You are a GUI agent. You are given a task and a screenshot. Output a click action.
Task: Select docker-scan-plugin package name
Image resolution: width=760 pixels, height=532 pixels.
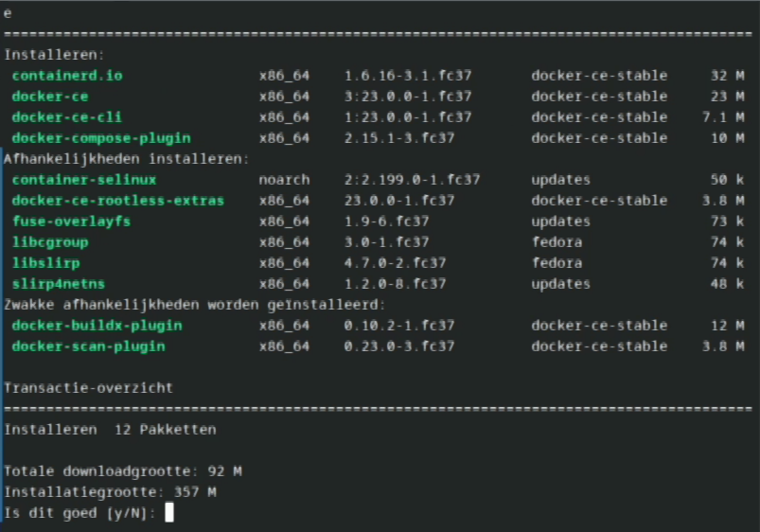tap(89, 346)
